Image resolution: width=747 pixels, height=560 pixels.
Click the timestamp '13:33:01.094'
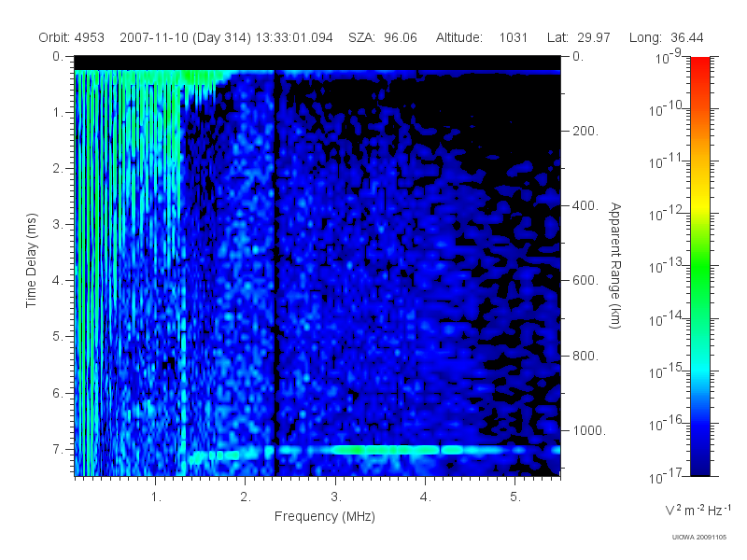294,37
